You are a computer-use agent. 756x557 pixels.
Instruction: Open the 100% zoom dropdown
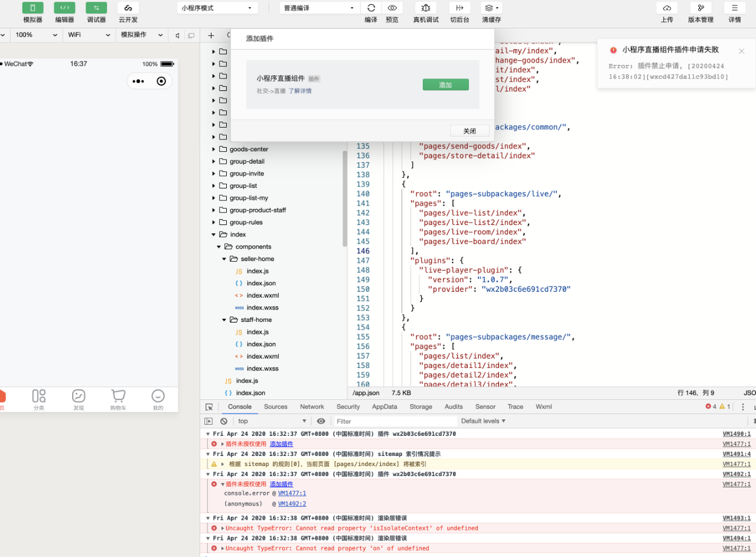click(x=37, y=35)
